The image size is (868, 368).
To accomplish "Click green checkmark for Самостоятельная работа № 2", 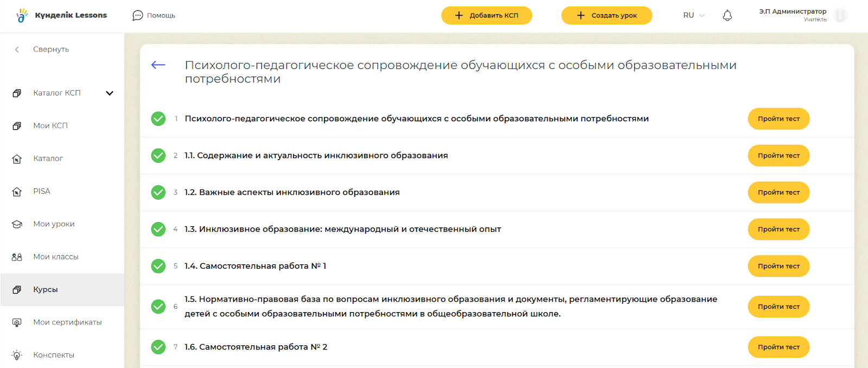I will 158,347.
